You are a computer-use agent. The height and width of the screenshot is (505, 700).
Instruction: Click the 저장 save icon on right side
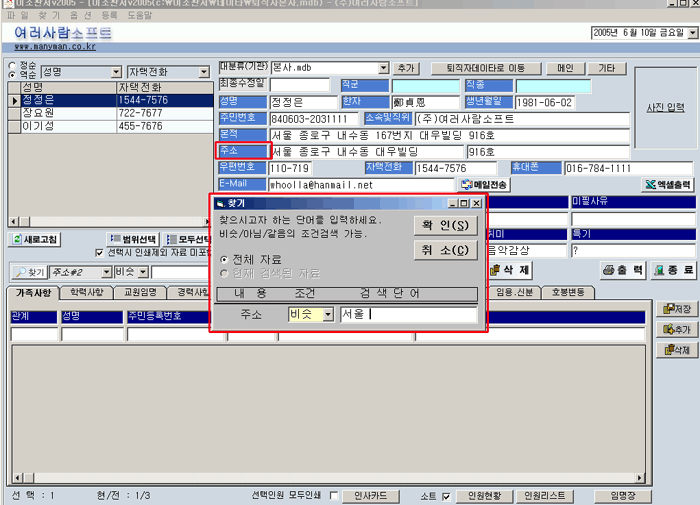pyautogui.click(x=676, y=309)
